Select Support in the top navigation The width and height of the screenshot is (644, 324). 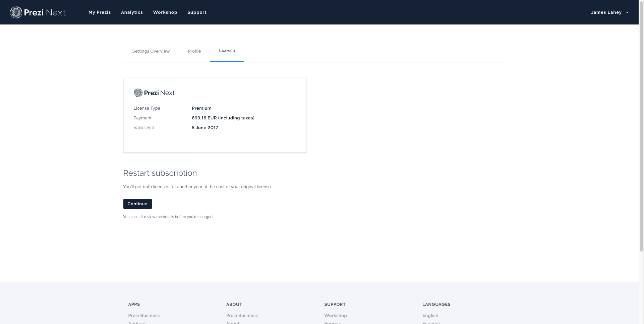pos(197,12)
